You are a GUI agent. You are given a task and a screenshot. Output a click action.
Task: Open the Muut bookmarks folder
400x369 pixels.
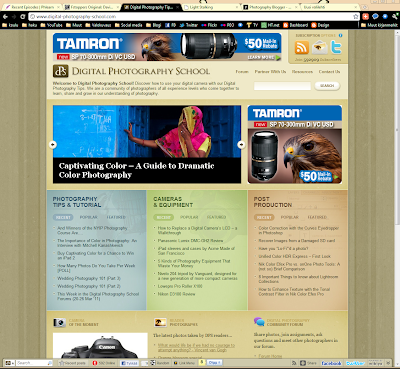tap(74, 25)
